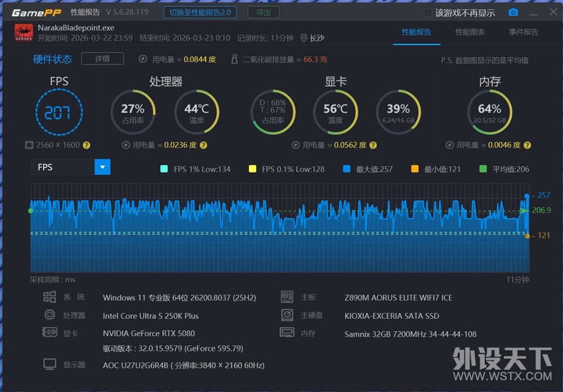Toggle the FPS 0.1% Low legend series

pyautogui.click(x=252, y=169)
